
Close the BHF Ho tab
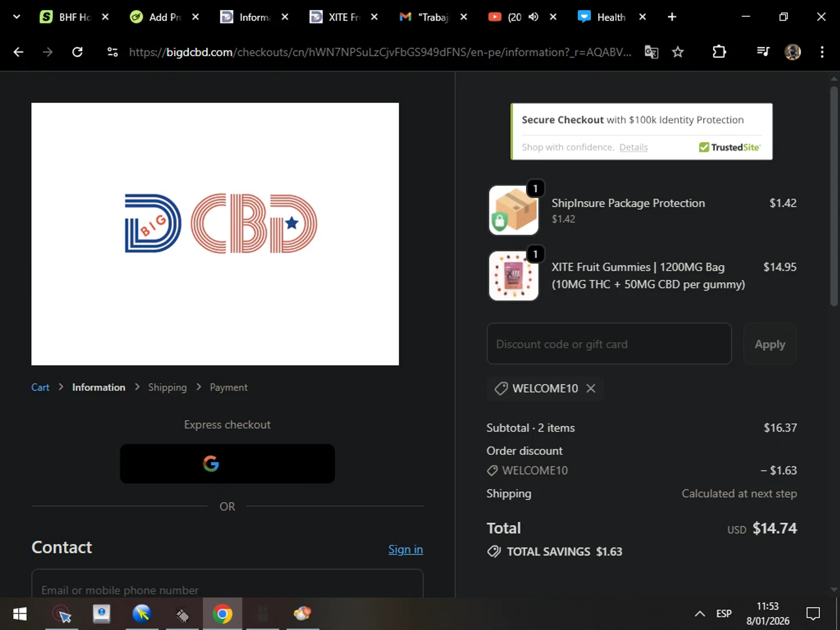[x=105, y=17]
